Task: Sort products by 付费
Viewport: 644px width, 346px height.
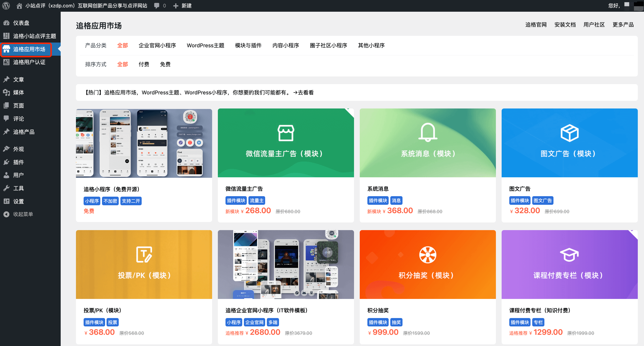Action: click(144, 64)
